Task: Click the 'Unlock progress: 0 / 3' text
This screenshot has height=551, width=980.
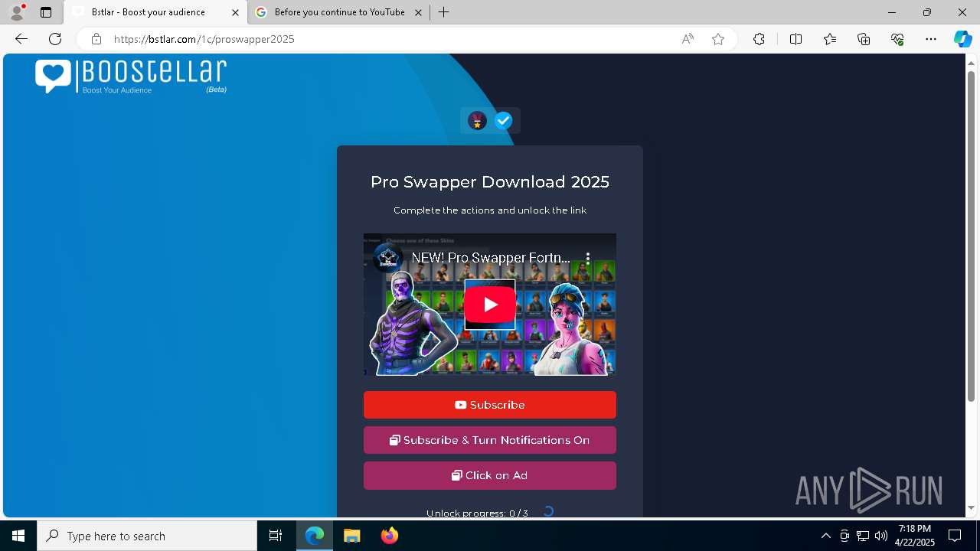Action: 477,513
